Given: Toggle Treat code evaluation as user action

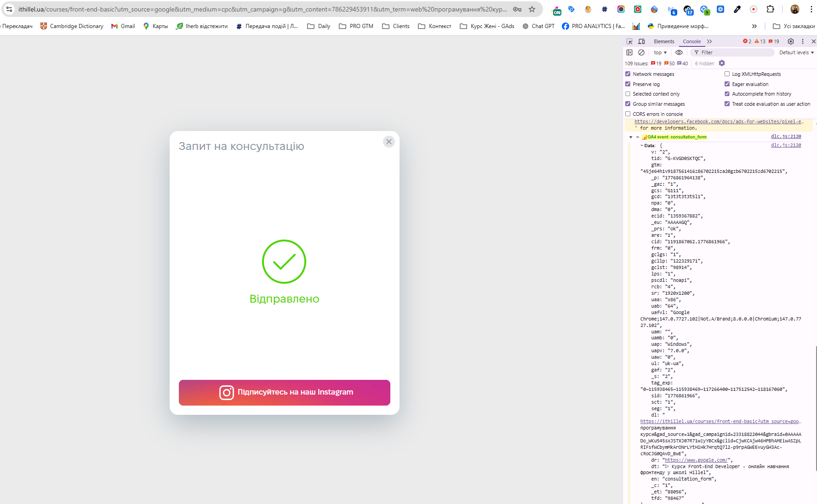Looking at the screenshot, I should [x=727, y=104].
